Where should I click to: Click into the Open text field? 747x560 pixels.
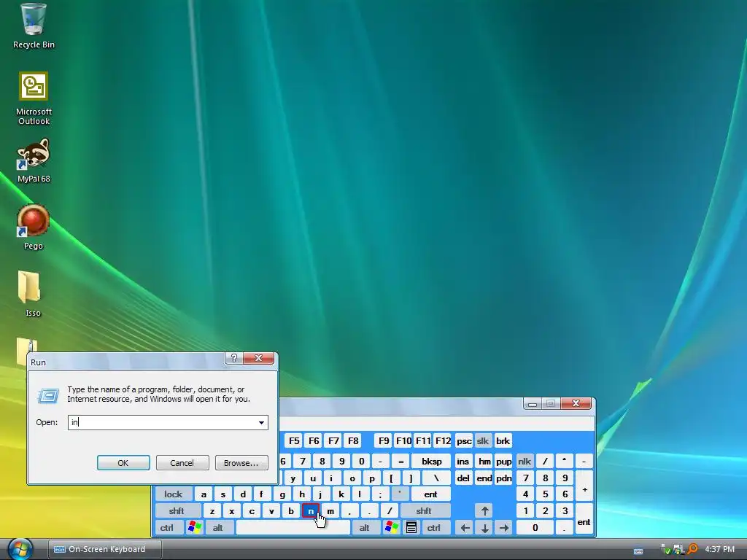click(x=163, y=422)
